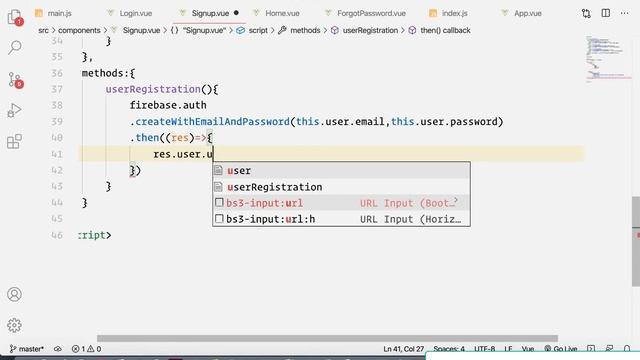Click the Open Changes compare icon
This screenshot has height=360, width=640.
586,13
